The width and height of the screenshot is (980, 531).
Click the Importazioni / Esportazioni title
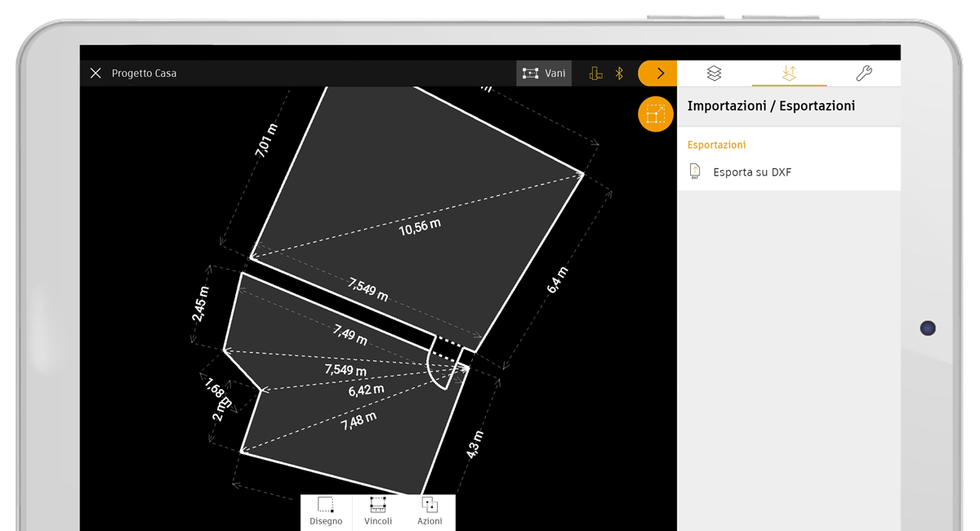tap(771, 106)
